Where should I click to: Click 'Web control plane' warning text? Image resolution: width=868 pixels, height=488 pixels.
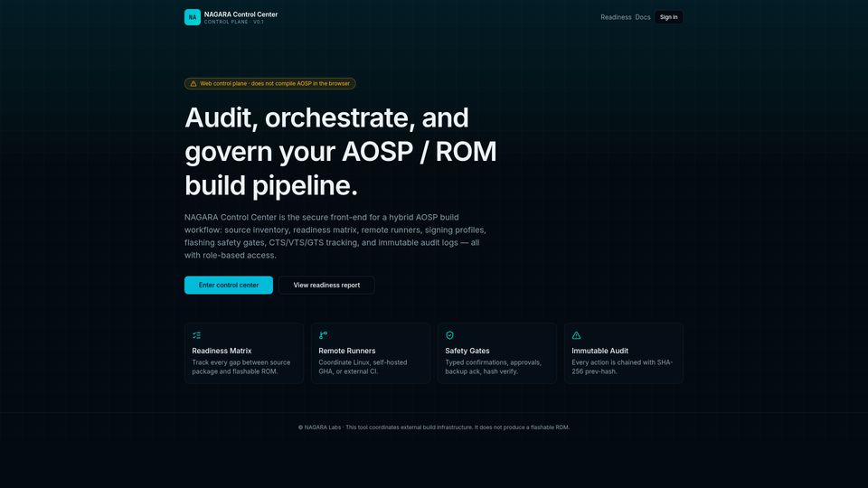275,83
